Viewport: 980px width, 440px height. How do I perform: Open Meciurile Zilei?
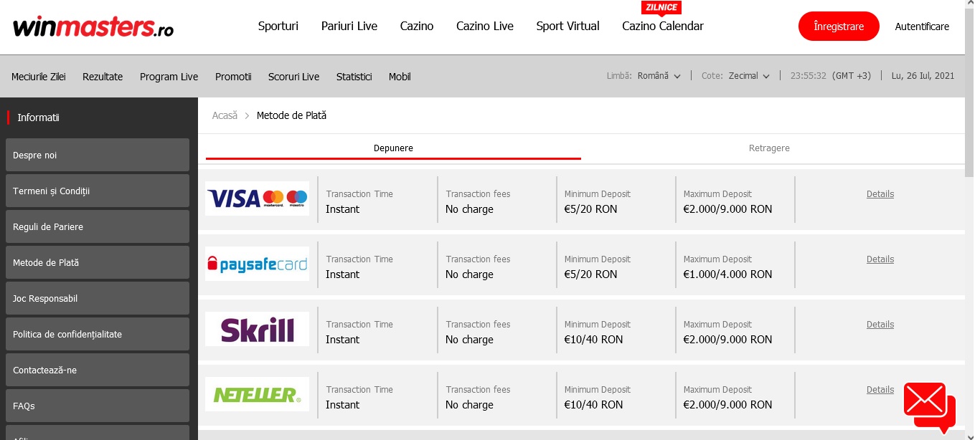click(39, 77)
